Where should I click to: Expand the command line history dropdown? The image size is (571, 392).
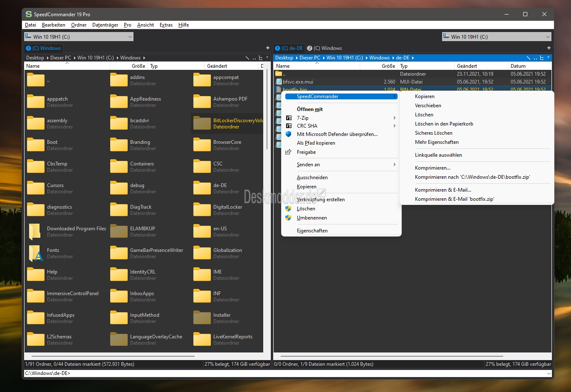pos(549,373)
